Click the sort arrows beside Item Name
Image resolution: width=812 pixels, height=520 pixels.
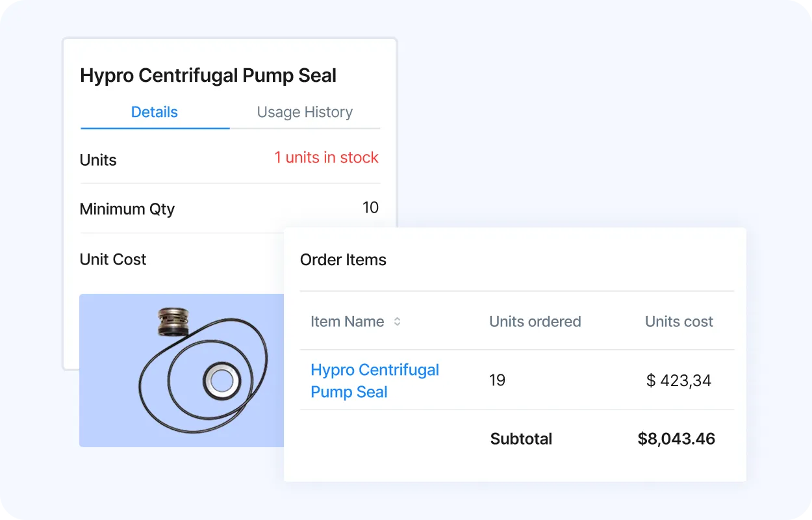point(397,322)
